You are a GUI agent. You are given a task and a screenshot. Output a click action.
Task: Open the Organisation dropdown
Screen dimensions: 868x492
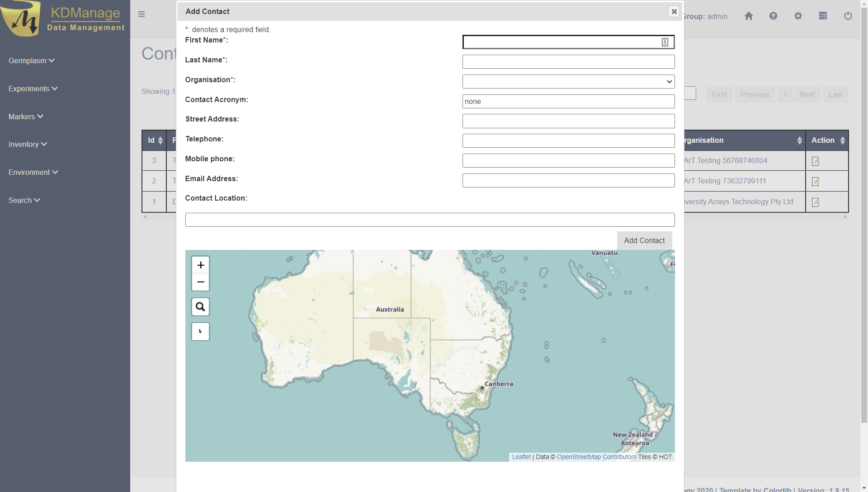click(568, 82)
